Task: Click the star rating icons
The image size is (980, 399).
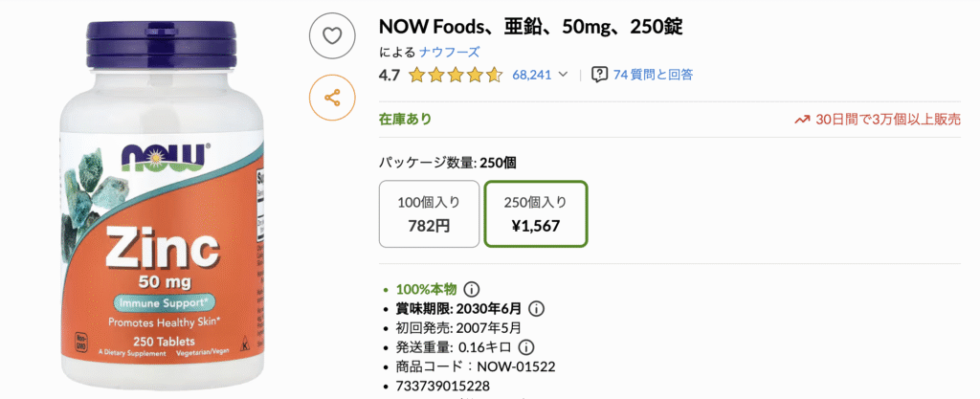Action: click(456, 75)
